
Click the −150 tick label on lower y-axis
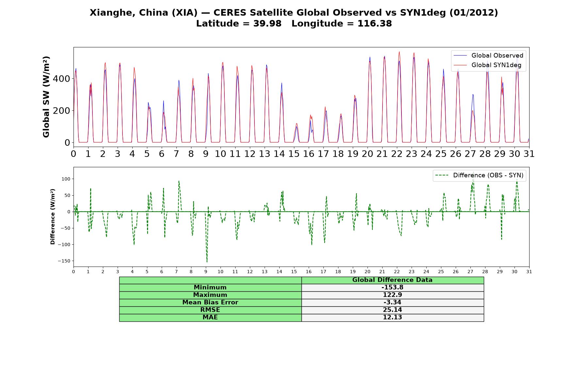pyautogui.click(x=64, y=261)
